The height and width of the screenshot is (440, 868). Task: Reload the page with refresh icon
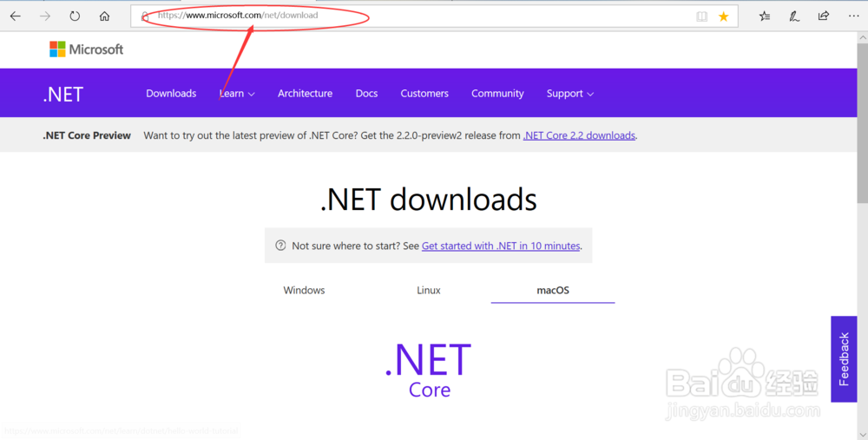pyautogui.click(x=75, y=16)
